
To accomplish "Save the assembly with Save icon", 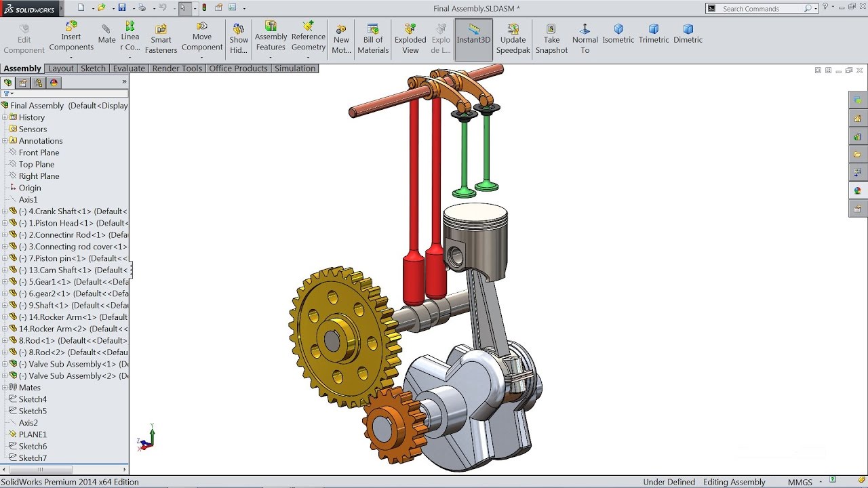I will click(122, 8).
